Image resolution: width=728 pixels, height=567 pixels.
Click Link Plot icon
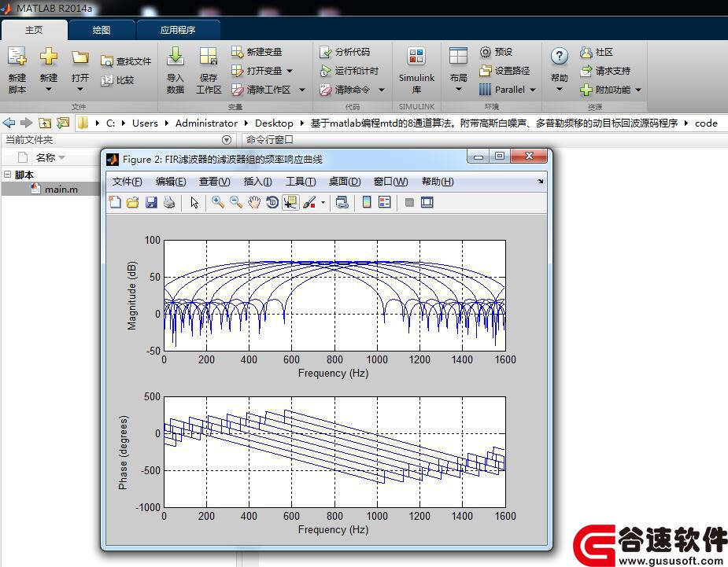tap(342, 202)
